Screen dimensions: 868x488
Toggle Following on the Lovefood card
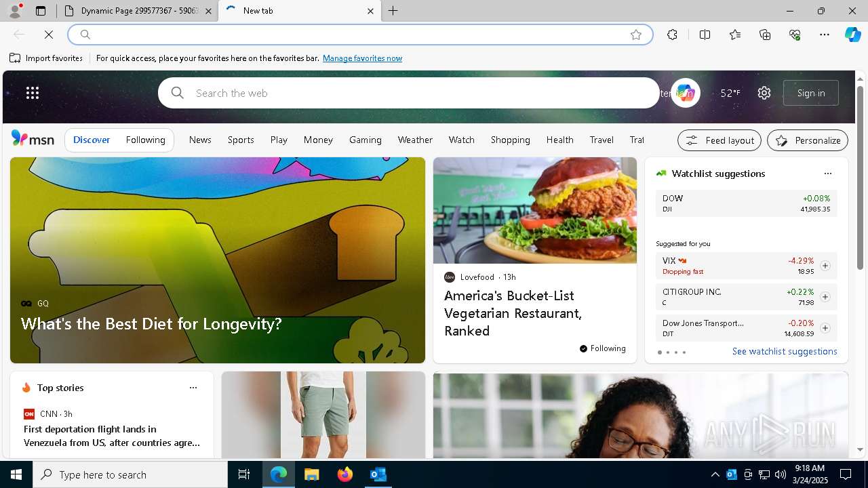[x=603, y=348]
